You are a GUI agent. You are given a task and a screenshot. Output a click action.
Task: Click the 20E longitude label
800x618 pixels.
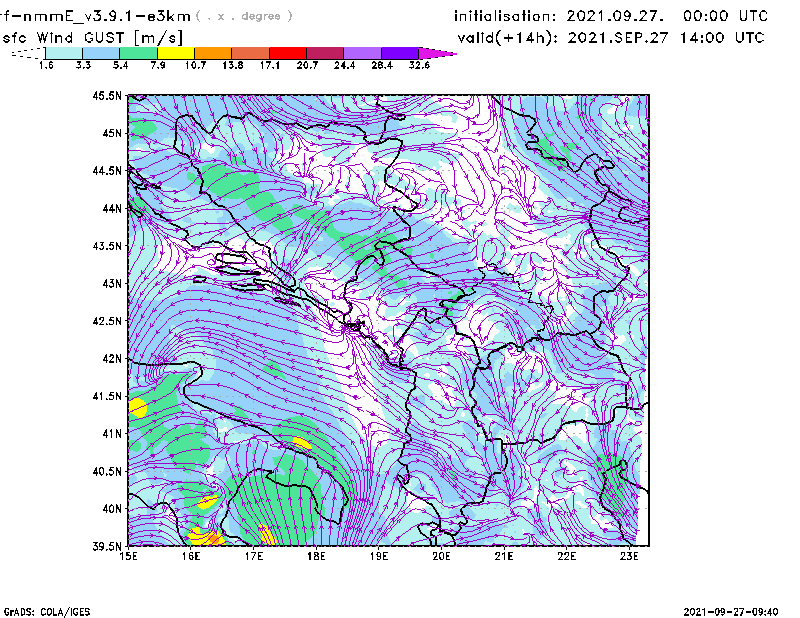pos(441,556)
